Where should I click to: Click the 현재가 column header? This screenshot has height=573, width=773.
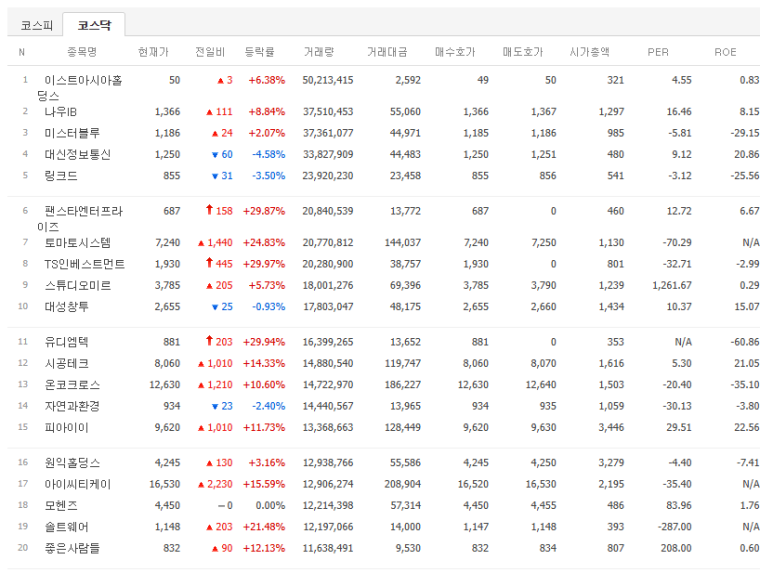[153, 52]
